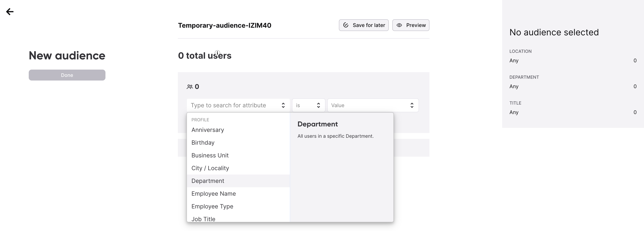
Task: Choose Business Unit from the list
Action: point(238,155)
